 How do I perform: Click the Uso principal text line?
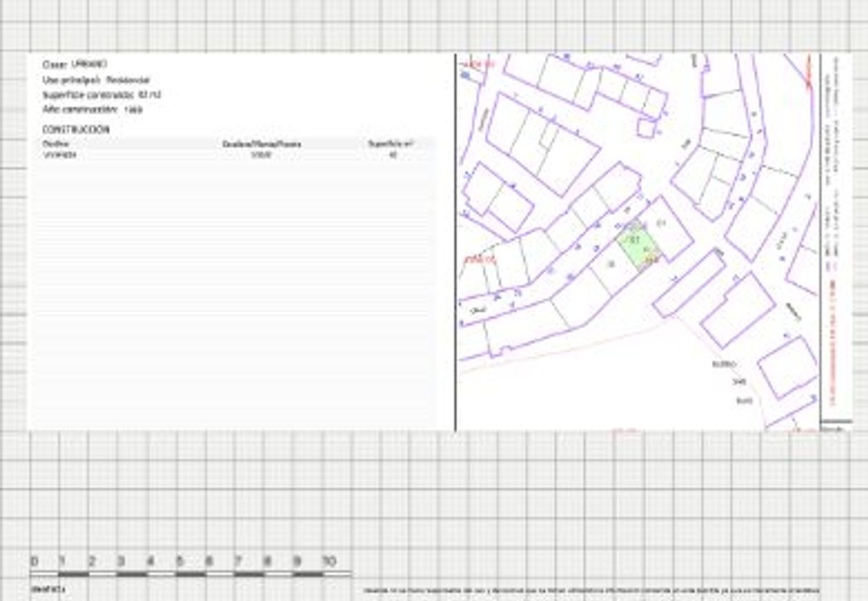coord(96,80)
